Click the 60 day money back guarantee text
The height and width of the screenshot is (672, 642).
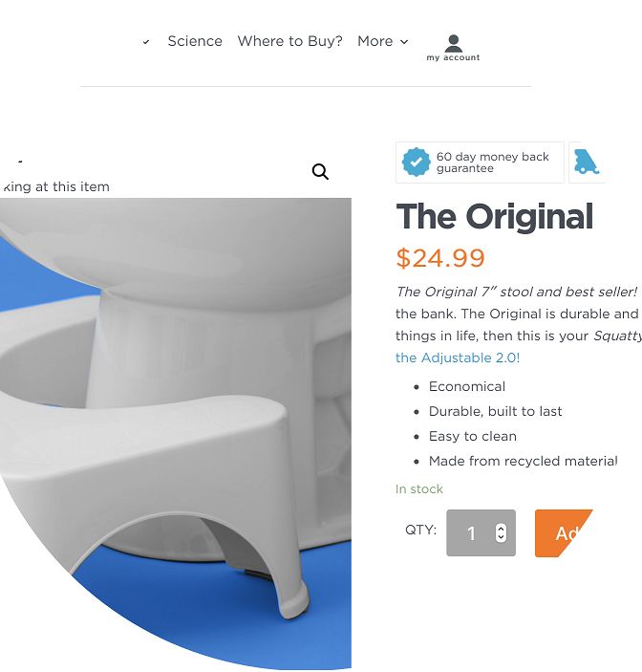[493, 163]
